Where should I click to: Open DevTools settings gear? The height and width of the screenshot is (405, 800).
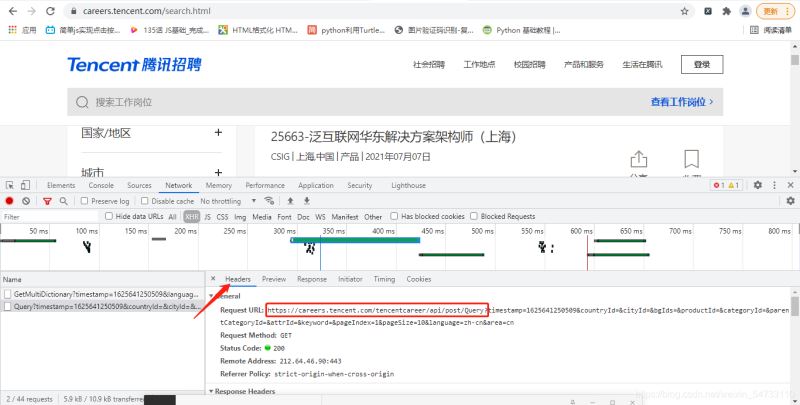tap(758, 185)
